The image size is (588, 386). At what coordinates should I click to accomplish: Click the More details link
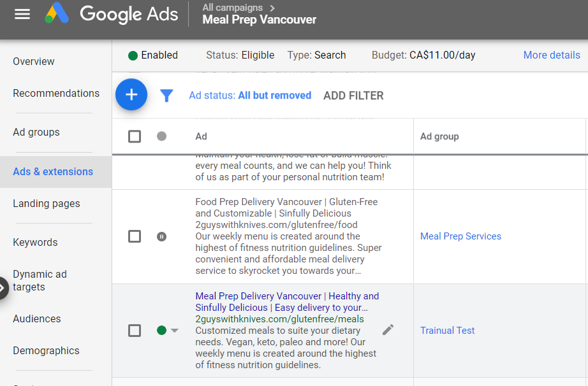pyautogui.click(x=552, y=55)
